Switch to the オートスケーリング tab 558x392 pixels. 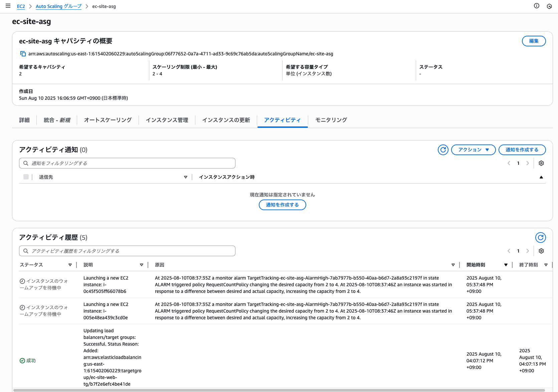click(108, 120)
